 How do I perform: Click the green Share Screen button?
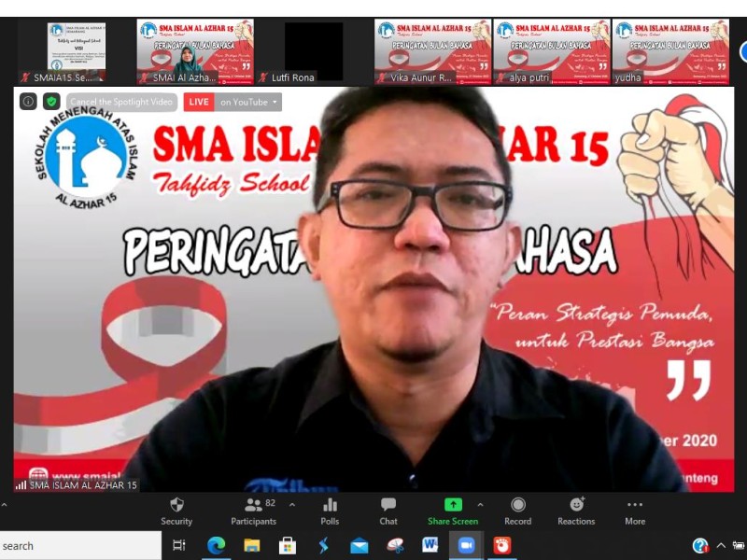tap(453, 511)
